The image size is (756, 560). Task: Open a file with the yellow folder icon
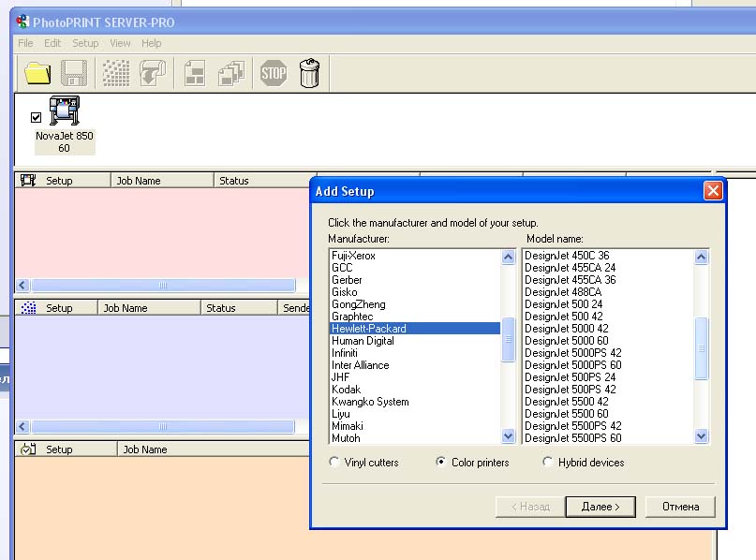(37, 73)
